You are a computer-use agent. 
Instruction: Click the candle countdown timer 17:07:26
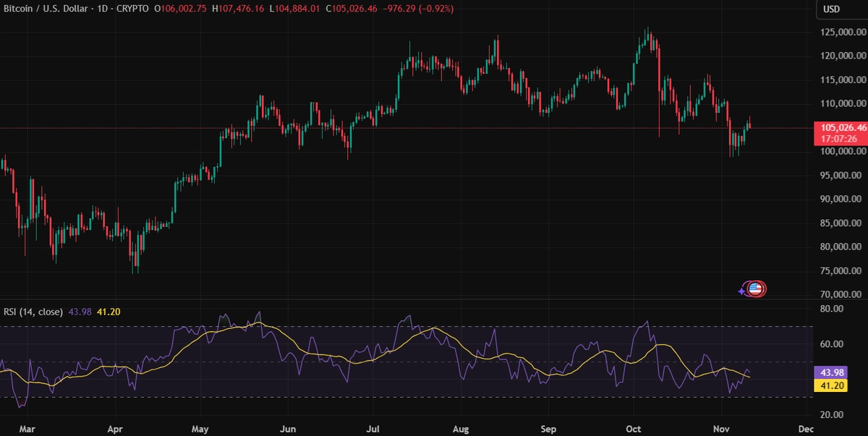point(839,138)
